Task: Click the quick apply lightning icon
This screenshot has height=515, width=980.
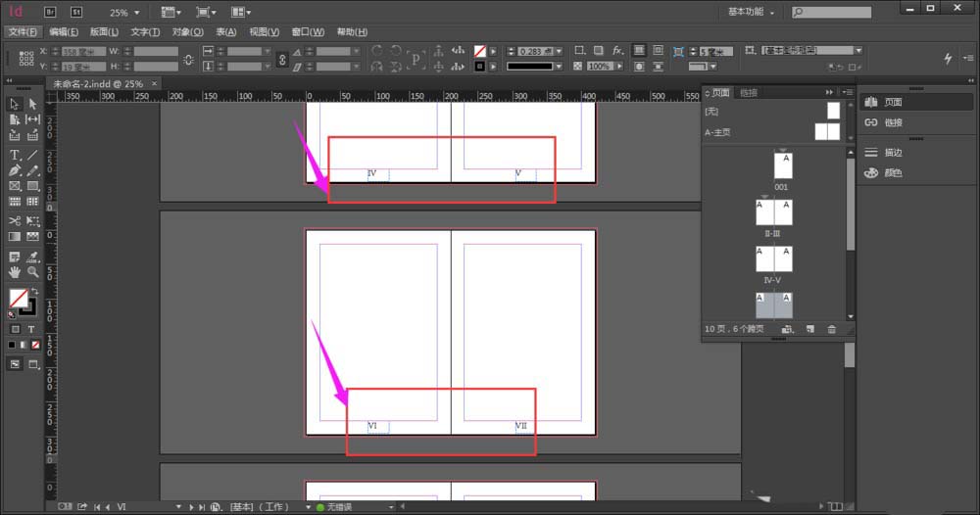Action: click(948, 58)
